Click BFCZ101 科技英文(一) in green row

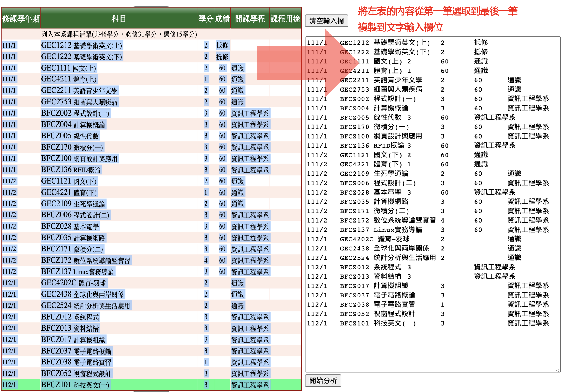coord(75,385)
